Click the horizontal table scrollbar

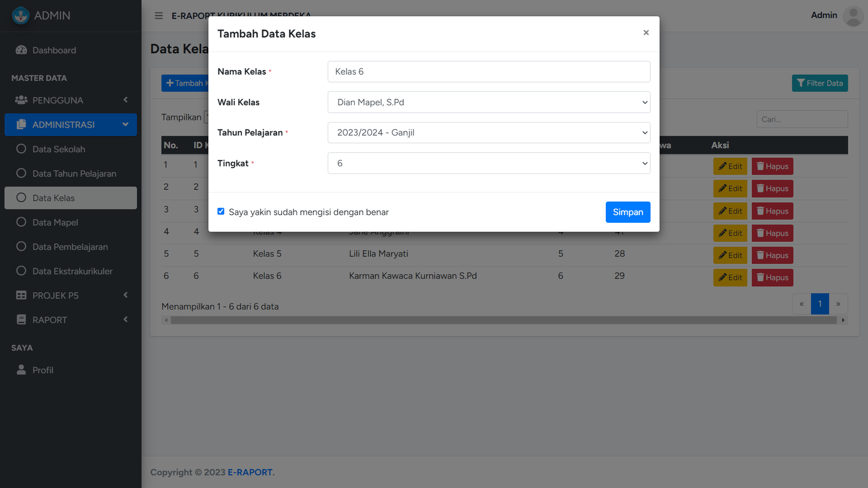(503, 320)
